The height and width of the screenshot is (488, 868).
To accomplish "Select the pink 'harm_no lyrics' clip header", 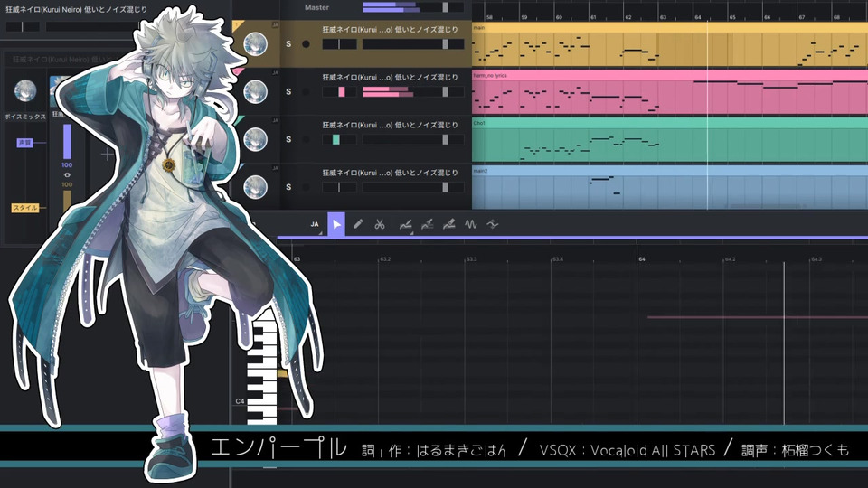I will click(670, 75).
